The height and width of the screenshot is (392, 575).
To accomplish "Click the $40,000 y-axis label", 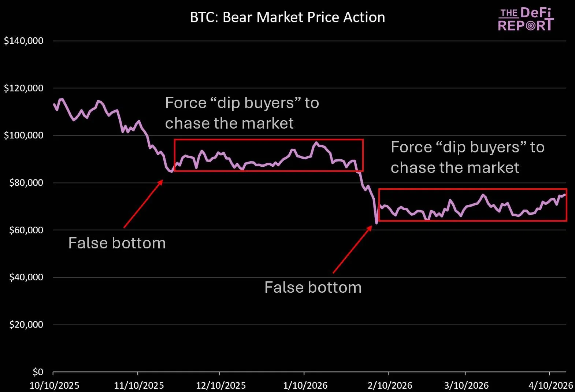I will 26,277.
